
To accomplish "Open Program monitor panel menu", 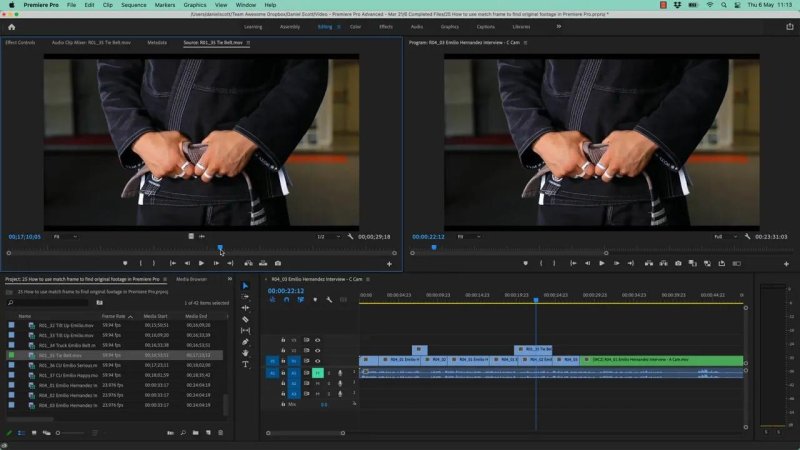I will 526,43.
